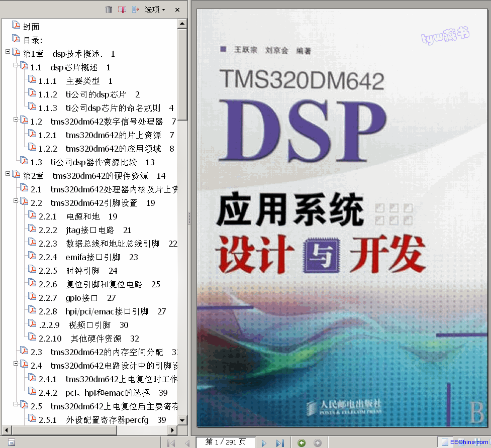Viewport: 491px width, 448px height.
Task: Click the bookmarks vertical scrollbar thumb
Action: point(182,74)
